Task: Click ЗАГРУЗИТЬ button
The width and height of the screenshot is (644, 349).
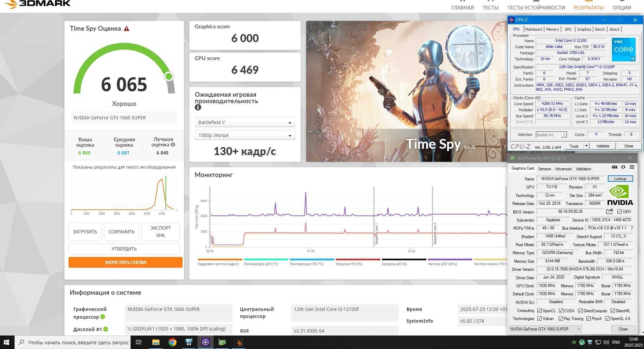Action: (x=85, y=232)
